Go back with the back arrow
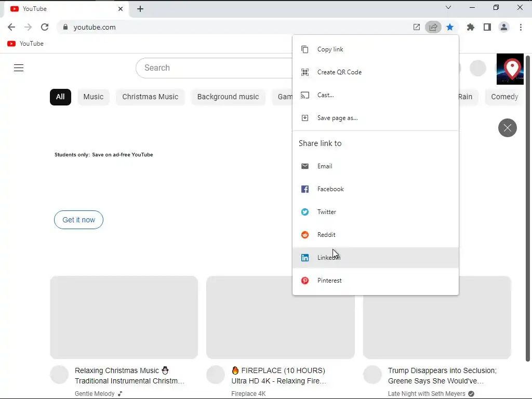Viewport: 532px width, 399px height. click(11, 27)
